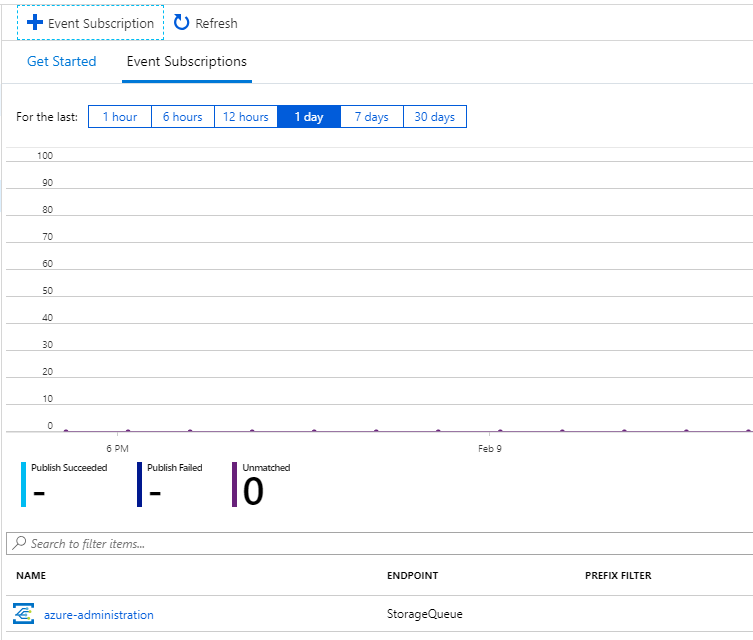Sort by the PREFIX FILTER column header

618,575
